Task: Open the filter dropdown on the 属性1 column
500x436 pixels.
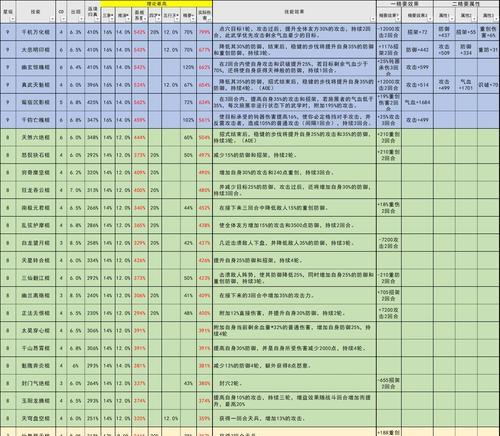Action: pyautogui.click(x=452, y=19)
